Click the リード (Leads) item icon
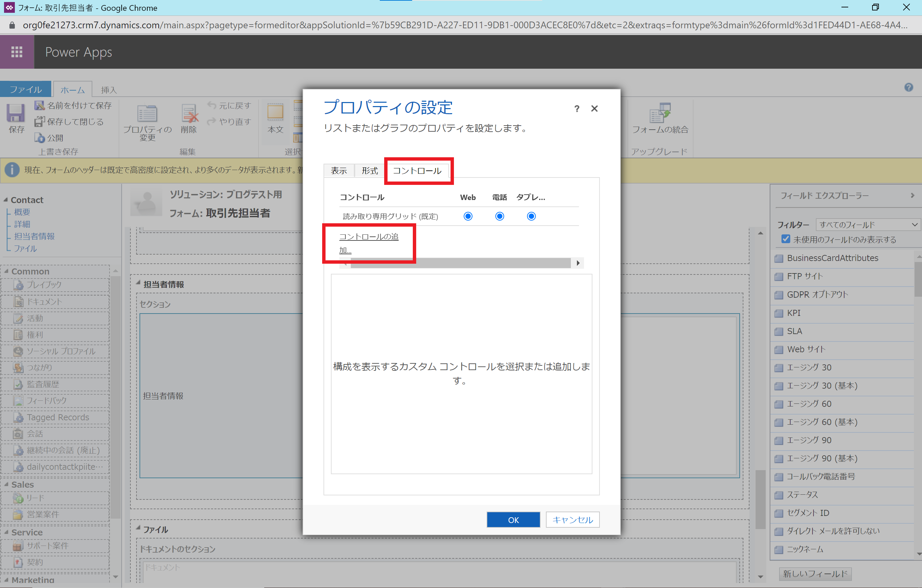 19,498
